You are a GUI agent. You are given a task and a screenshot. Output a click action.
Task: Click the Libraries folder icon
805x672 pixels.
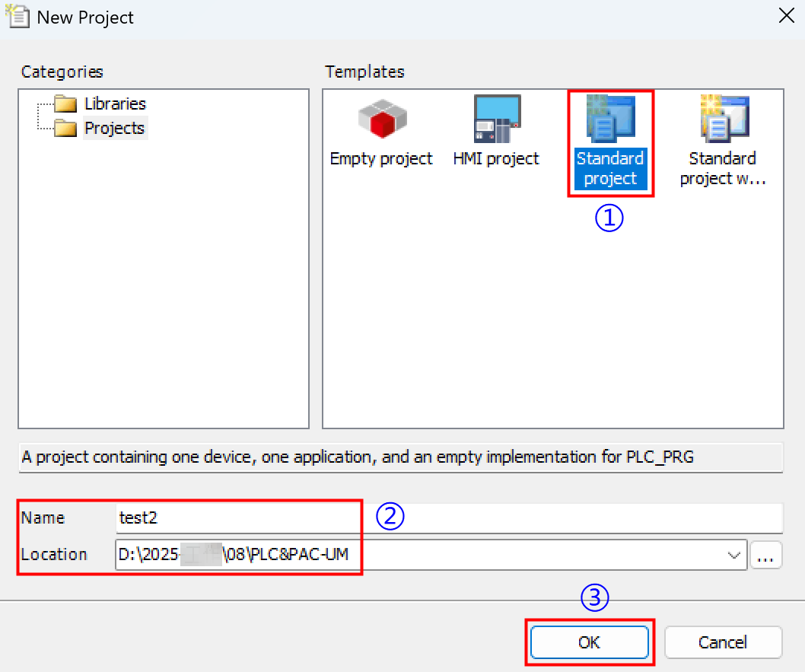click(x=66, y=104)
